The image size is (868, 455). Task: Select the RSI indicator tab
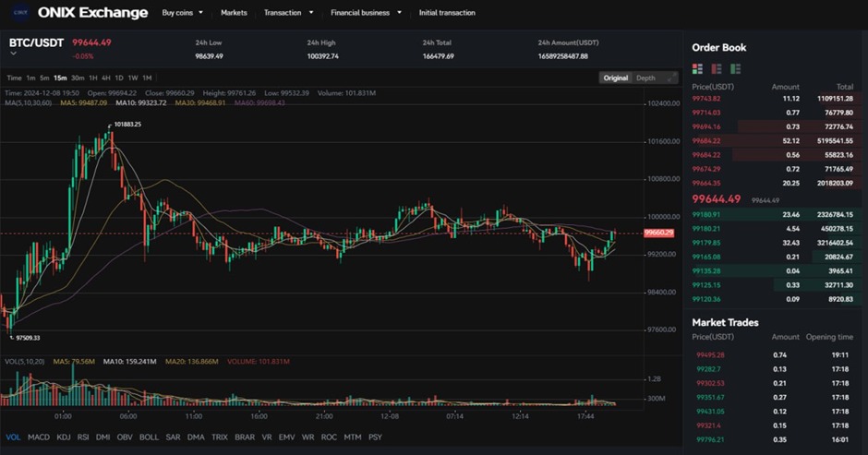(81, 437)
